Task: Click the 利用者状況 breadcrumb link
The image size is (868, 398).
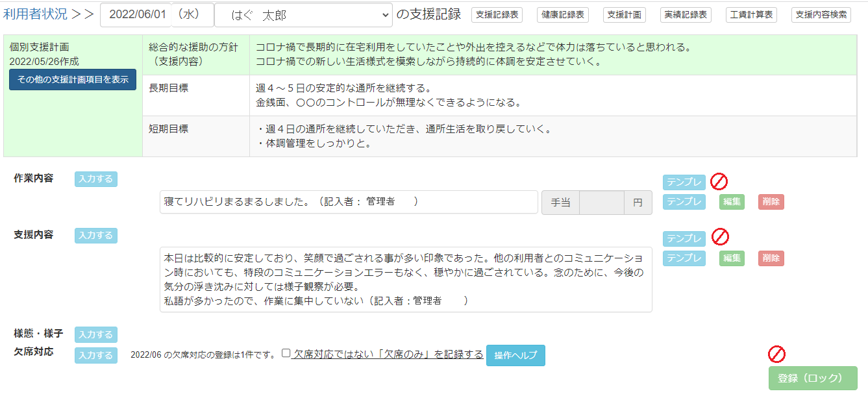Action: pos(35,15)
